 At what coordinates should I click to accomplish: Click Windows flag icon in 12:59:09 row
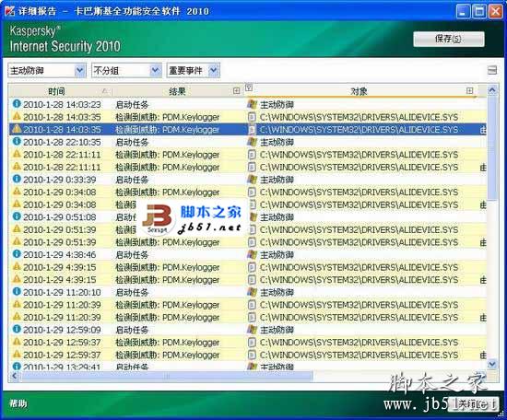point(253,329)
